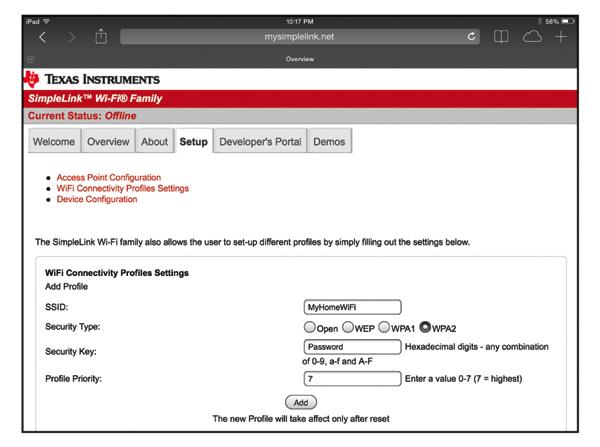The image size is (600, 447).
Task: Click the 'Current Status: Offline' text
Action: point(82,116)
